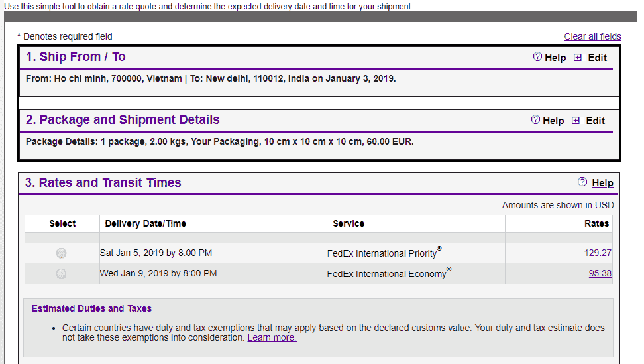This screenshot has height=364, width=644.
Task: Select FedEx International Economy radio button
Action: pos(61,274)
